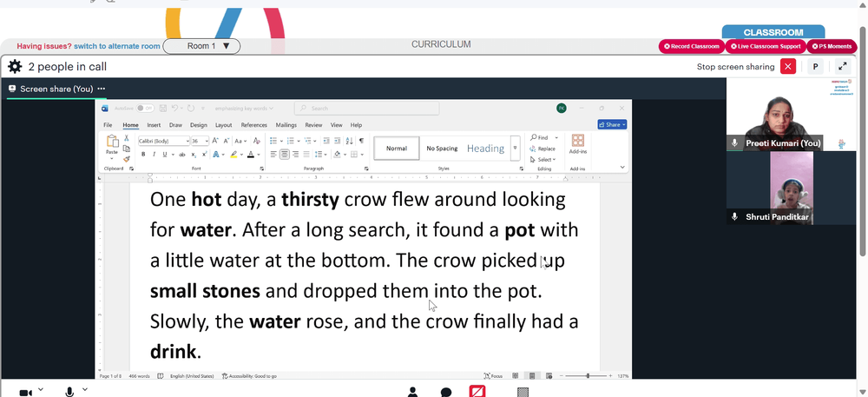Click the Record Classroom button
This screenshot has height=397, width=868.
[692, 47]
